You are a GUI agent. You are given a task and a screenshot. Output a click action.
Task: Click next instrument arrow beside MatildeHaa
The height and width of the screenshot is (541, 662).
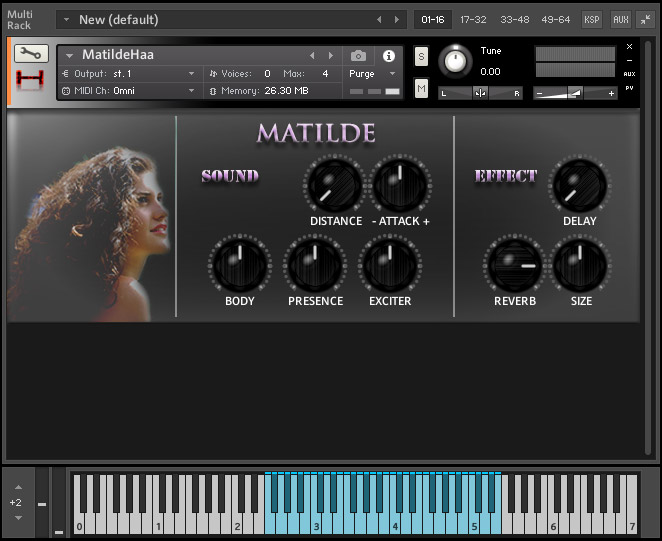point(330,56)
